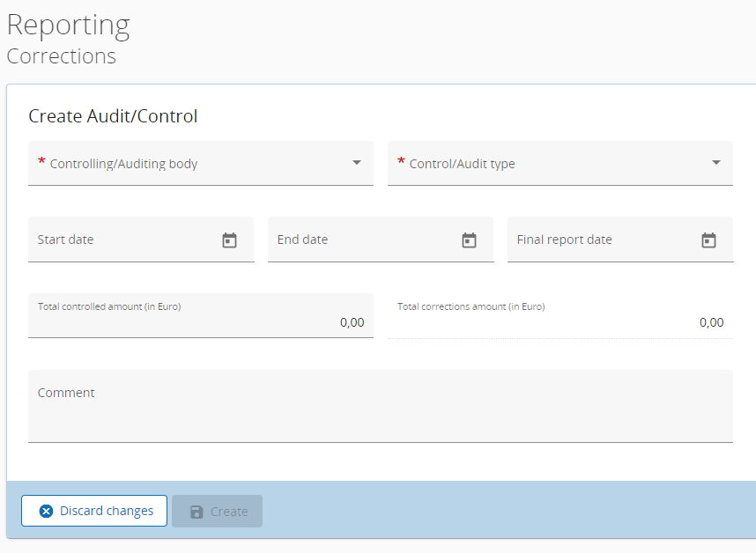Expand the Control/Audit type arrow

716,163
